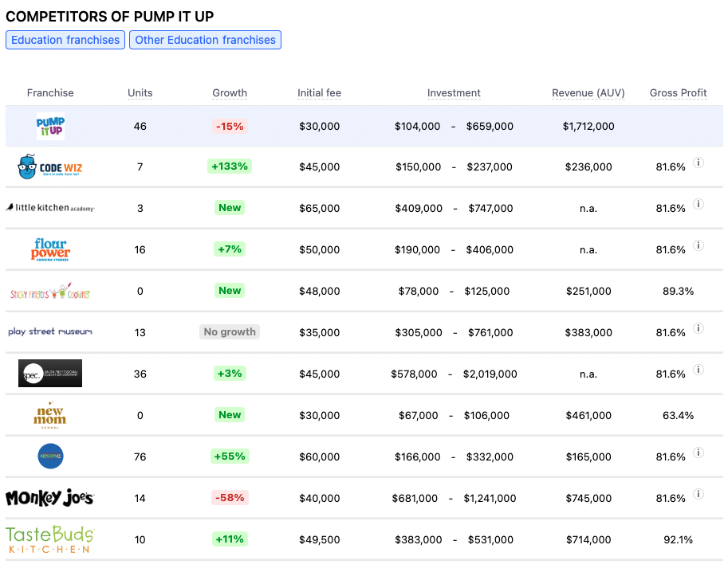
Task: Click the -15% growth badge
Action: click(230, 126)
